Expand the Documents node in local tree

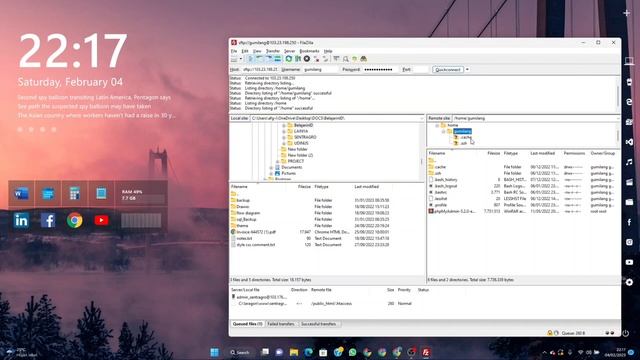(x=271, y=167)
